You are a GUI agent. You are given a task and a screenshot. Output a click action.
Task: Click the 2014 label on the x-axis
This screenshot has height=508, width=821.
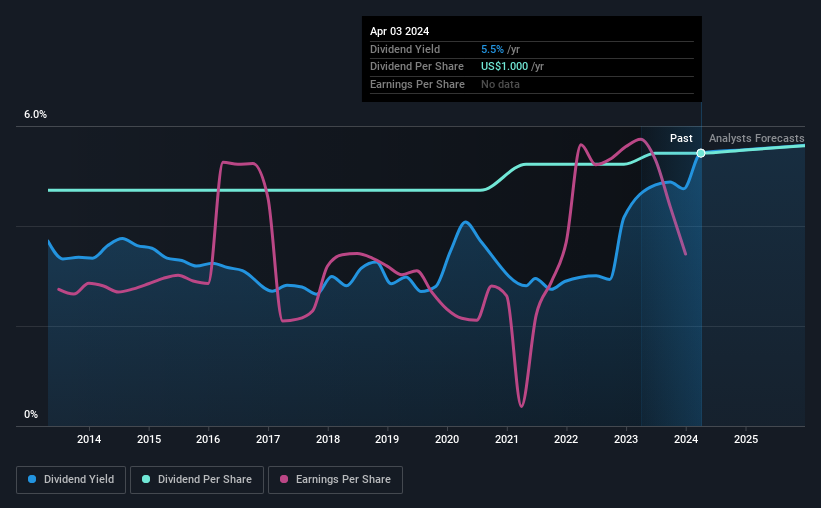(89, 439)
